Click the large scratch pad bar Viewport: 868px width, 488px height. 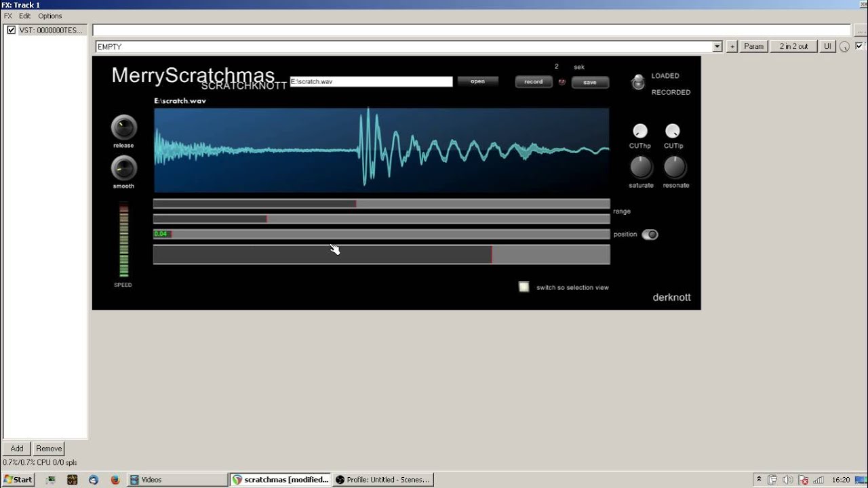pos(382,254)
